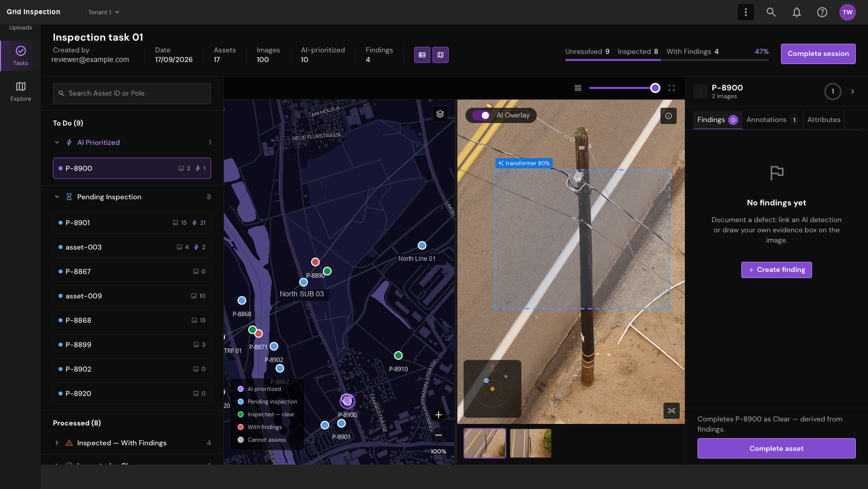Open the notifications bell
This screenshot has height=489, width=868.
[796, 12]
